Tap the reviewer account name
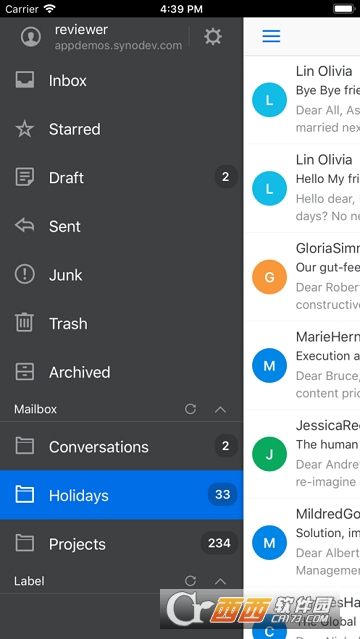The image size is (360, 639). [x=81, y=29]
